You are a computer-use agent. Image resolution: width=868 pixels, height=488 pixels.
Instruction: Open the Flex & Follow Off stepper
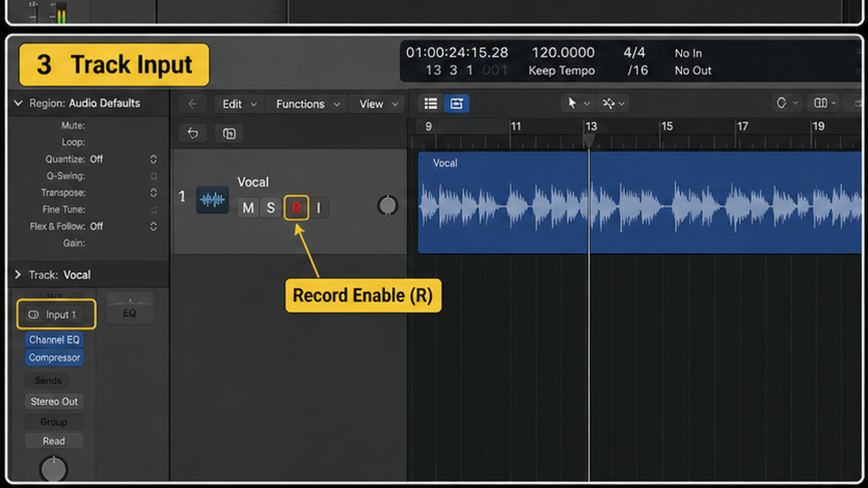[153, 226]
